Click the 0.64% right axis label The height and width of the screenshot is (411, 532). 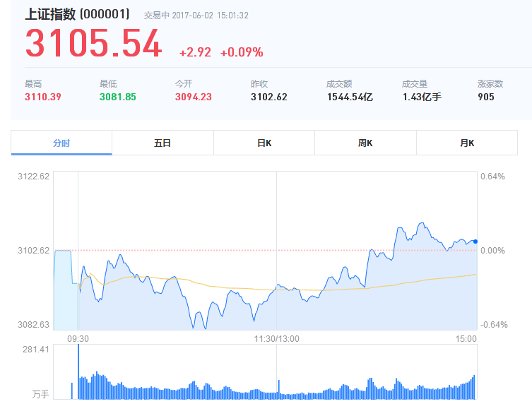(492, 177)
